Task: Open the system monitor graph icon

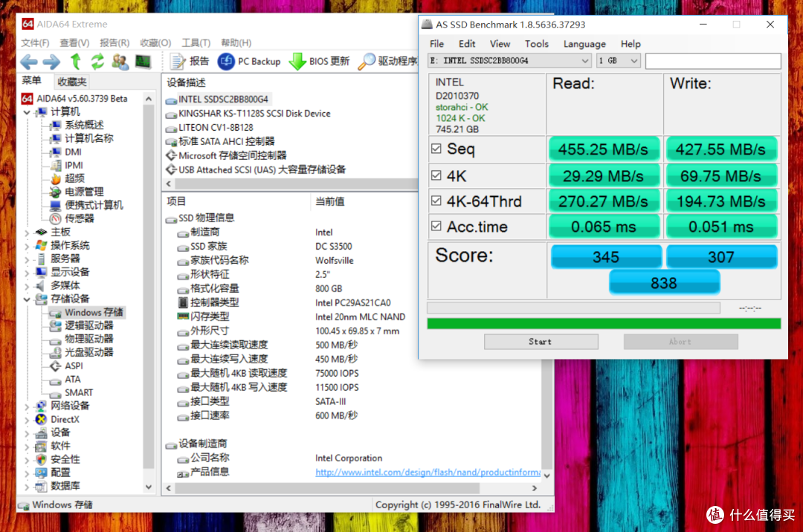Action: (143, 62)
